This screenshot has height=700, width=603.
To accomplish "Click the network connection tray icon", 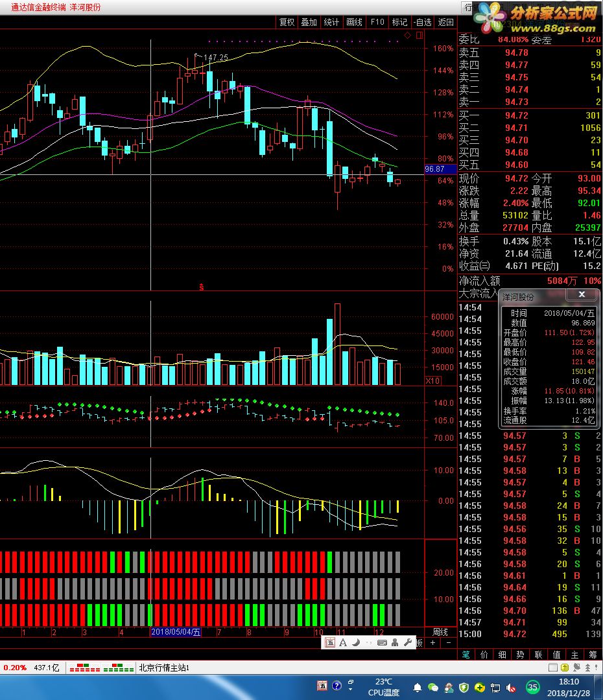I will pos(495,688).
